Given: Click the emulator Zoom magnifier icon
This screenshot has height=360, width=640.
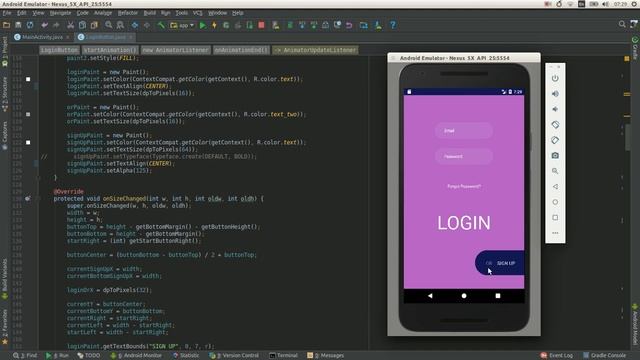Looking at the screenshot, I should click(555, 171).
